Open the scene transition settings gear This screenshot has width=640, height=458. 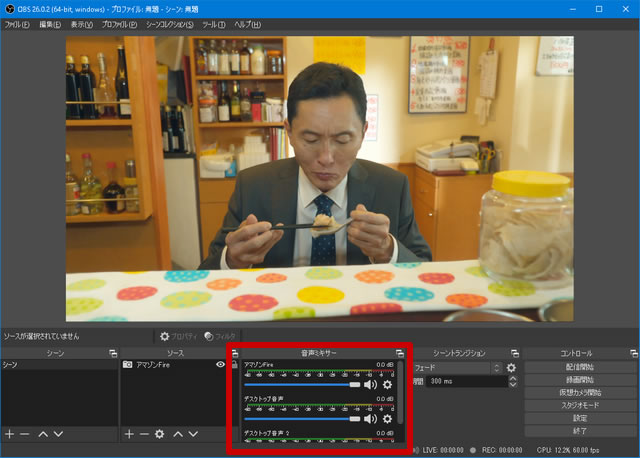(512, 368)
